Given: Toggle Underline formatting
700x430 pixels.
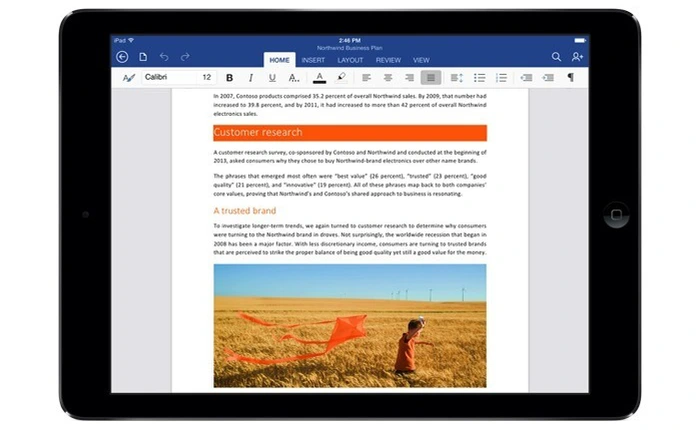Looking at the screenshot, I should coord(272,78).
